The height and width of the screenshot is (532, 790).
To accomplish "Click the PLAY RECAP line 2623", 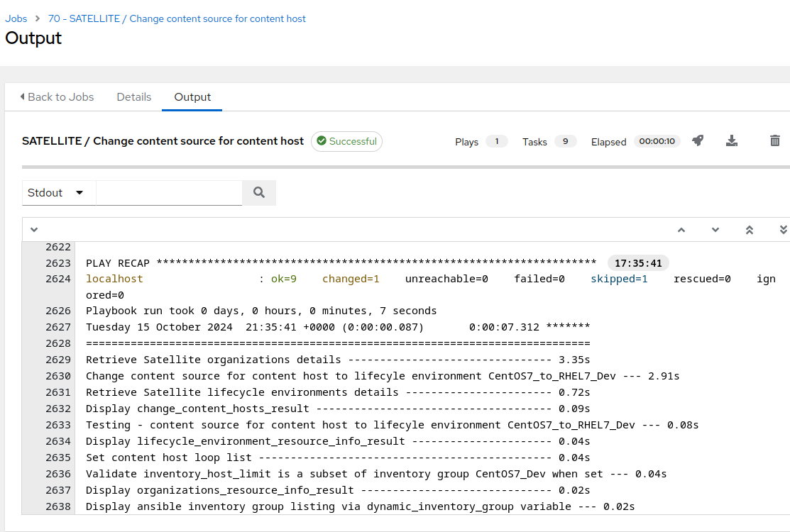I will click(x=341, y=263).
